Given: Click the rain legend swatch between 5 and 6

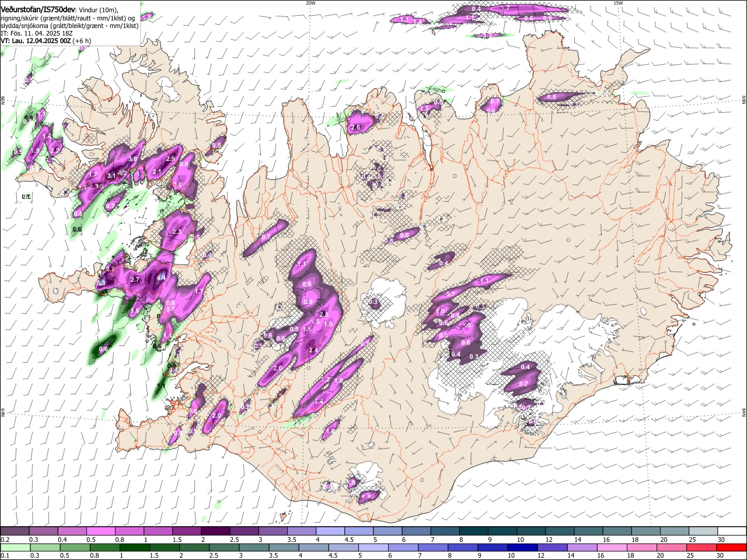Looking at the screenshot, I should (373, 548).
